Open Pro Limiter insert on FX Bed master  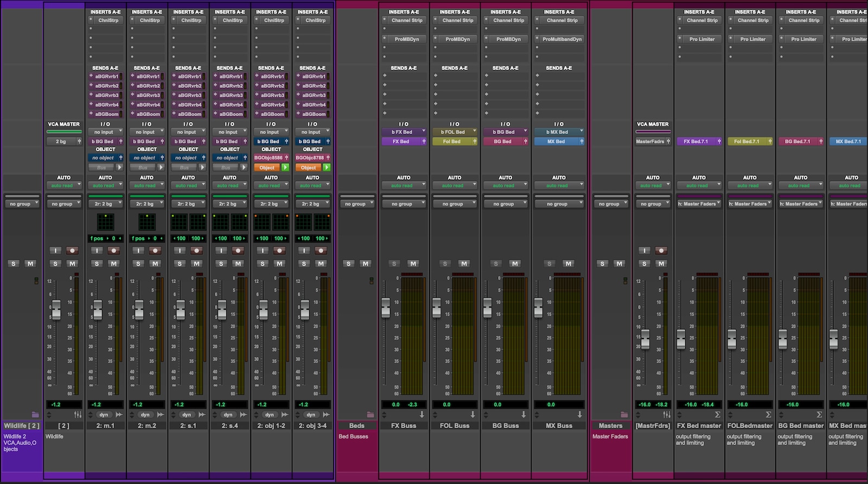[702, 39]
